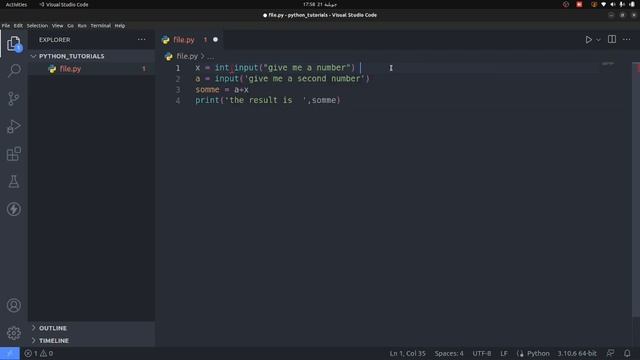Screen dimensions: 640x360
Task: Show errors and warnings problems count
Action: (39, 353)
